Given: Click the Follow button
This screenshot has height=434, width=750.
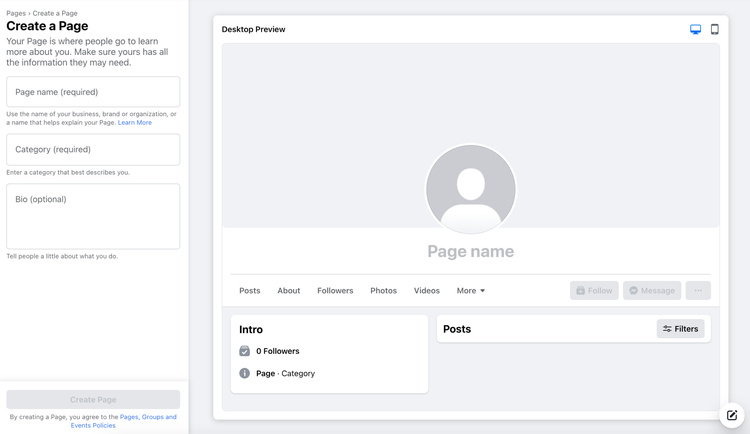Looking at the screenshot, I should (594, 290).
